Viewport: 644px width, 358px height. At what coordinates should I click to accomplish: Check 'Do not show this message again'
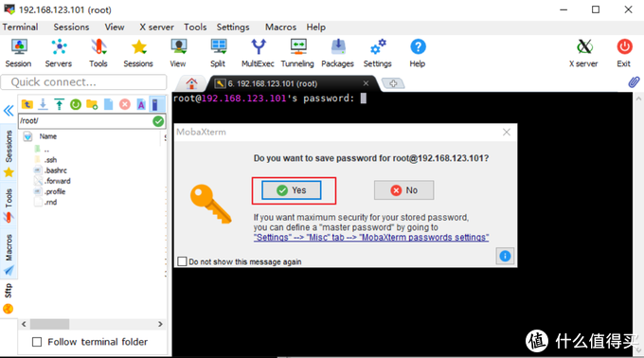[183, 261]
